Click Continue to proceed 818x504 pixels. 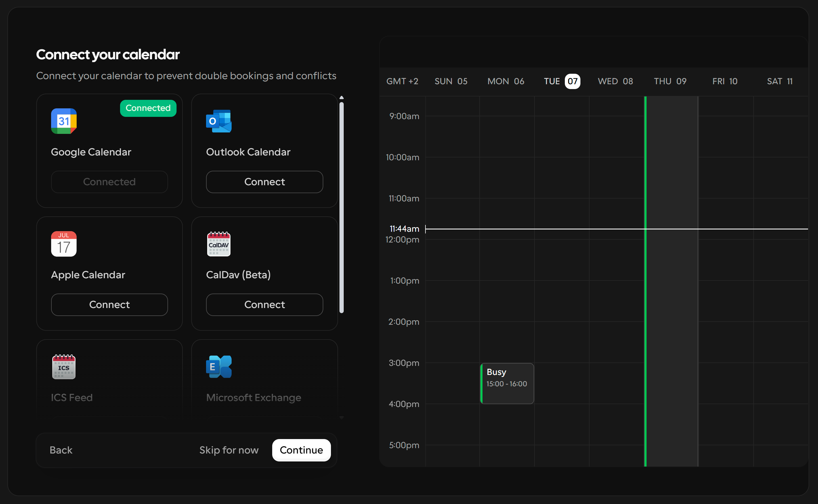301,450
